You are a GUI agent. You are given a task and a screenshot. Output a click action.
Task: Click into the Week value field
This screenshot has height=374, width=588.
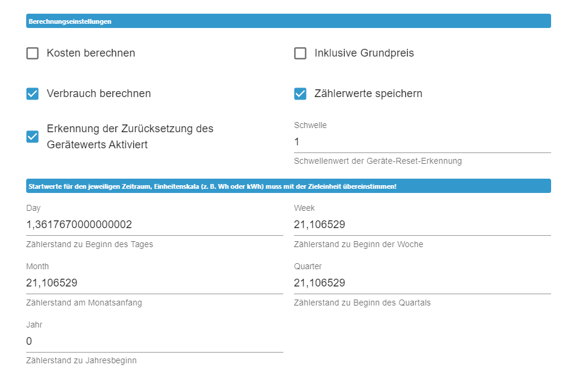(x=422, y=225)
